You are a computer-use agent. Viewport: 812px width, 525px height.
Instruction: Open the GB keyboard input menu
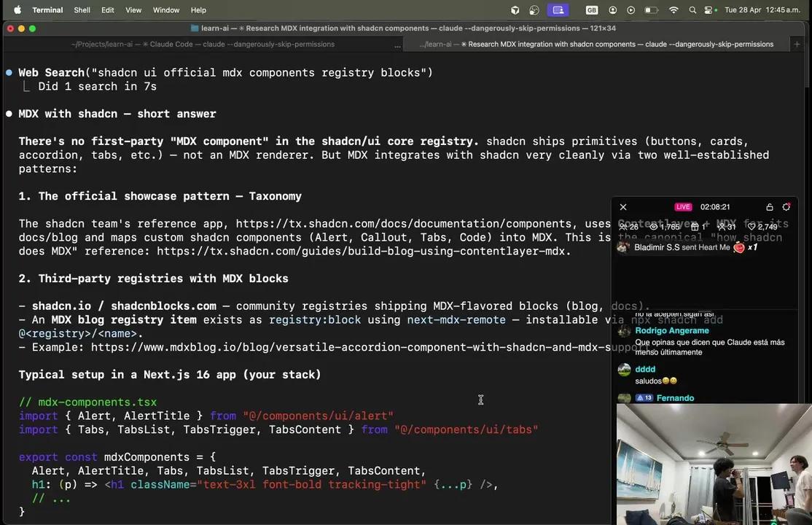point(591,10)
